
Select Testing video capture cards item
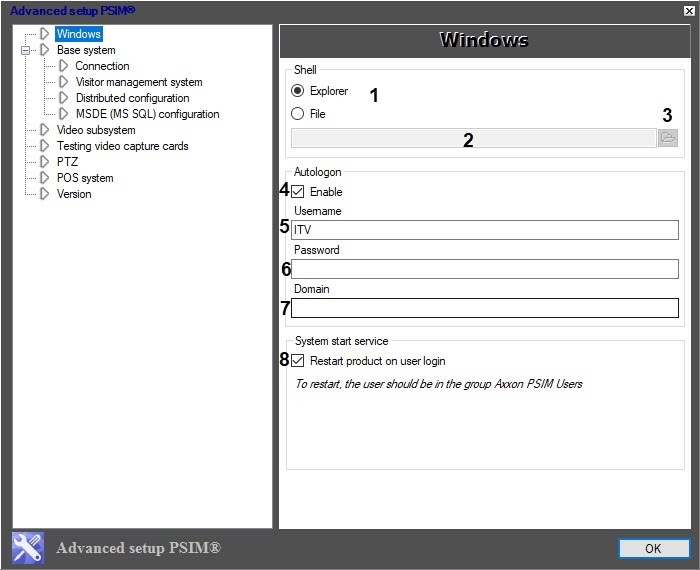[122, 146]
